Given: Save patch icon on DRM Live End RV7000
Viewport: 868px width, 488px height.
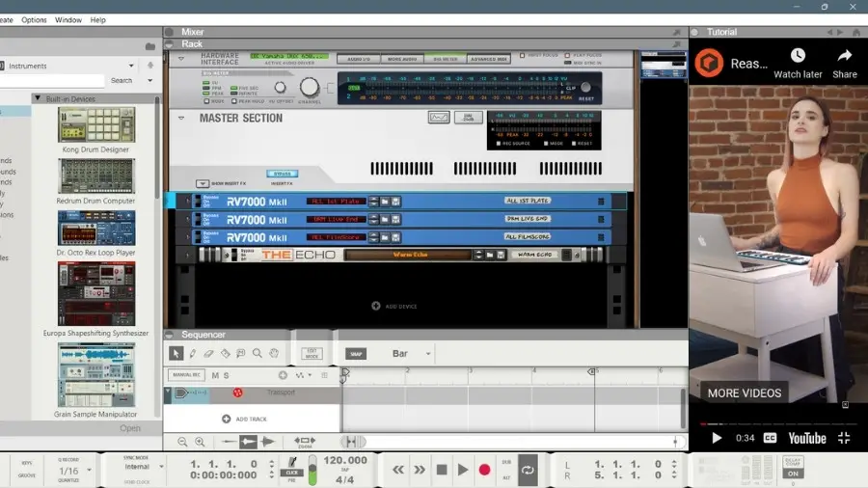Looking at the screenshot, I should (x=395, y=220).
